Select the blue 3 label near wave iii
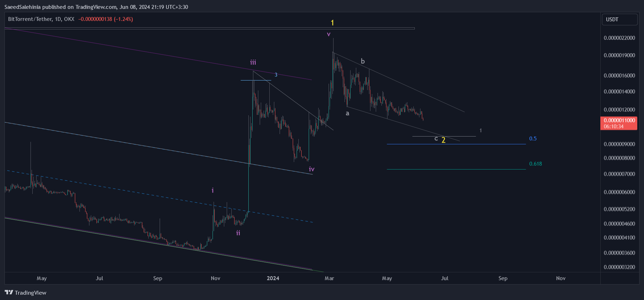 click(x=276, y=75)
